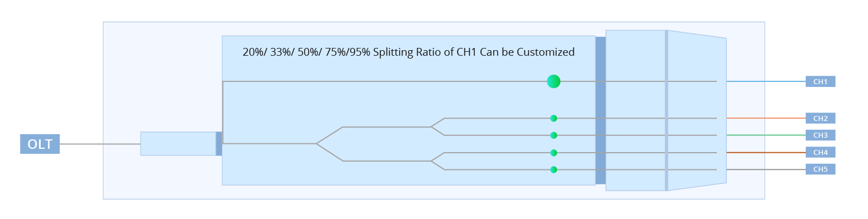Click the small green dot on CH5 line
This screenshot has height=219, width=868.
pyautogui.click(x=553, y=169)
